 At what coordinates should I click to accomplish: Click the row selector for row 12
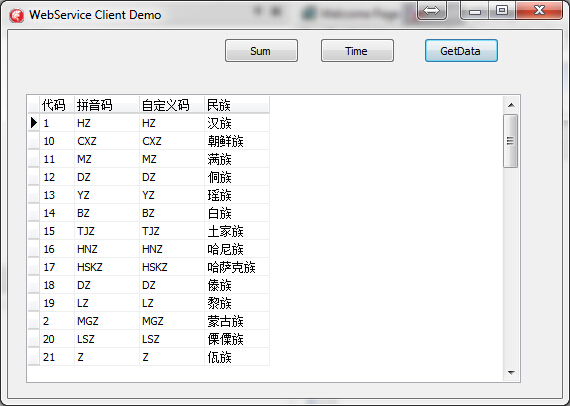pyautogui.click(x=34, y=177)
